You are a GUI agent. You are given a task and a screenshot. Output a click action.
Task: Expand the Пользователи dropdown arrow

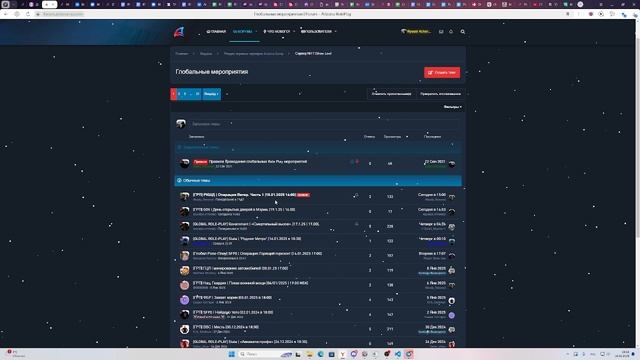click(x=336, y=31)
